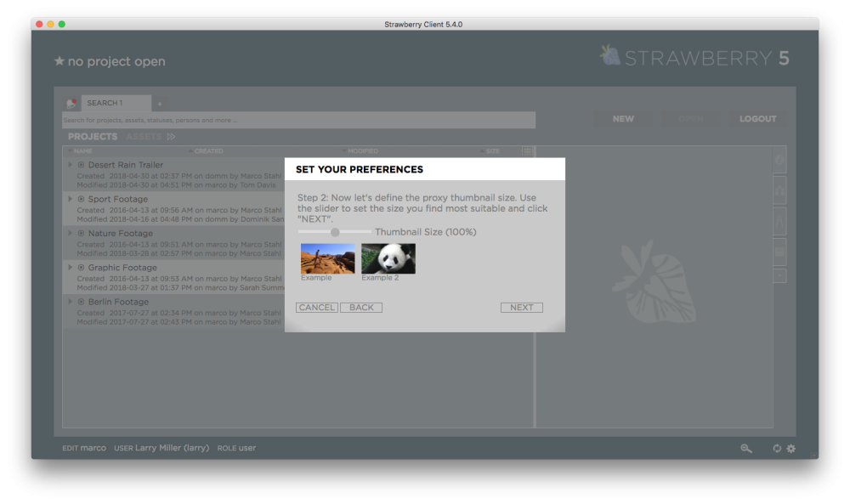Screen dimensions: 850x504
Task: Switch to the ASSETS view
Action: tap(144, 137)
